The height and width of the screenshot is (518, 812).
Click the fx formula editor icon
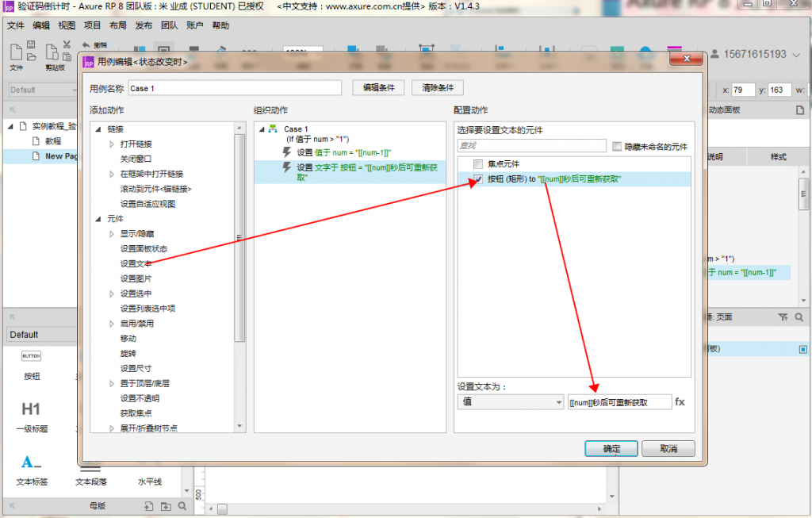pyautogui.click(x=680, y=402)
